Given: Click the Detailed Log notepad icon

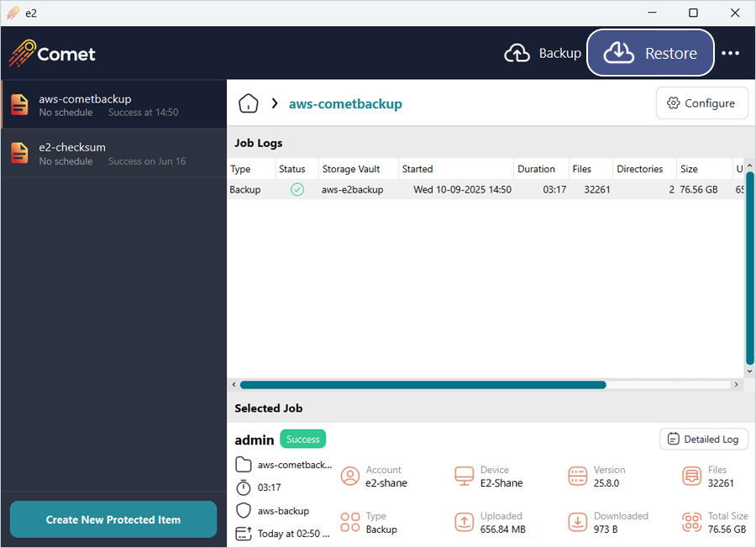Looking at the screenshot, I should (673, 439).
